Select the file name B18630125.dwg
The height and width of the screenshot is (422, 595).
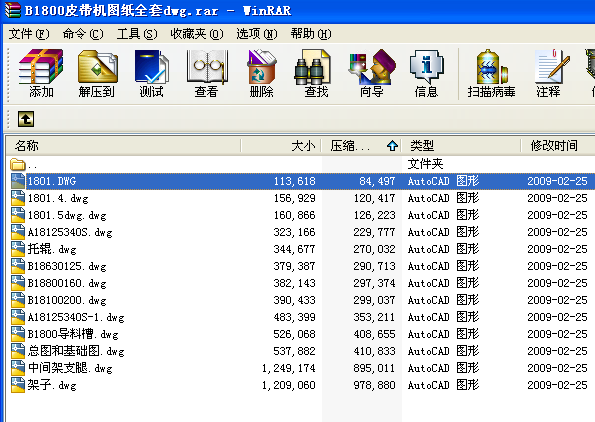pos(67,266)
